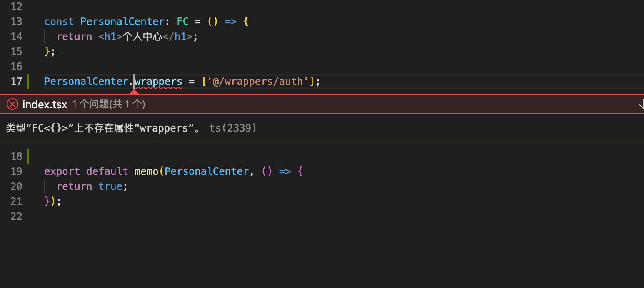Click the 个人中心 text inside the h1 tag
Viewport: 644px width, 288px height.
pyautogui.click(x=144, y=36)
